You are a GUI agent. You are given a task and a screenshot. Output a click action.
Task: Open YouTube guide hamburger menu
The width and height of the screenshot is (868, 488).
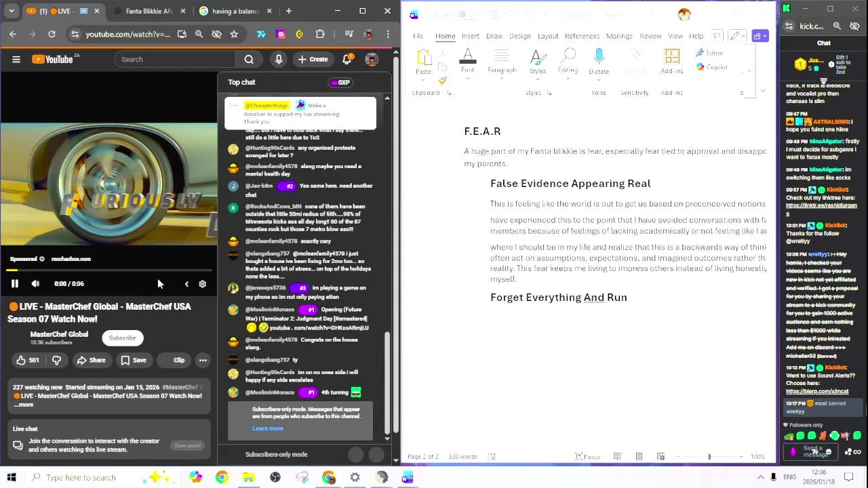click(16, 59)
